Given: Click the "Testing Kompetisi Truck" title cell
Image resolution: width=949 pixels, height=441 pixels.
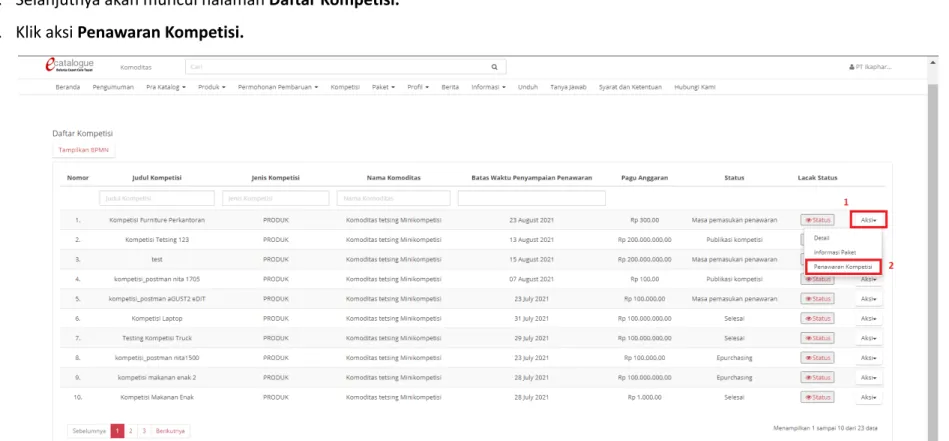Looking at the screenshot, I should 157,338.
